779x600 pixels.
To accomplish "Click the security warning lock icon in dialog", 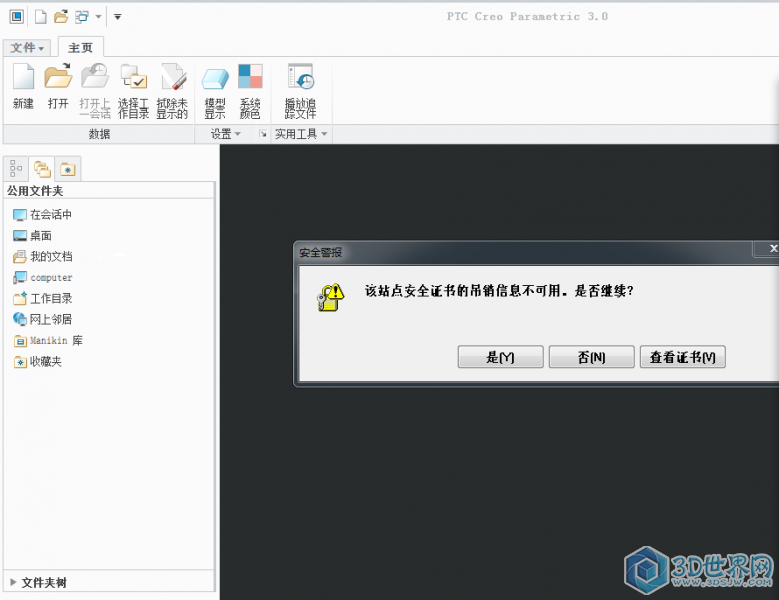I will [331, 298].
